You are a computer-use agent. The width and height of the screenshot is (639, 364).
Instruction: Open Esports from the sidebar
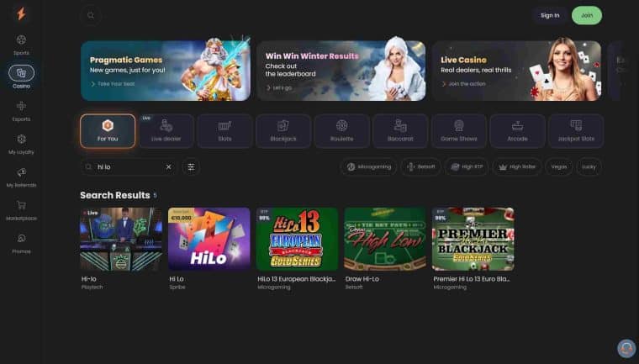(21, 111)
